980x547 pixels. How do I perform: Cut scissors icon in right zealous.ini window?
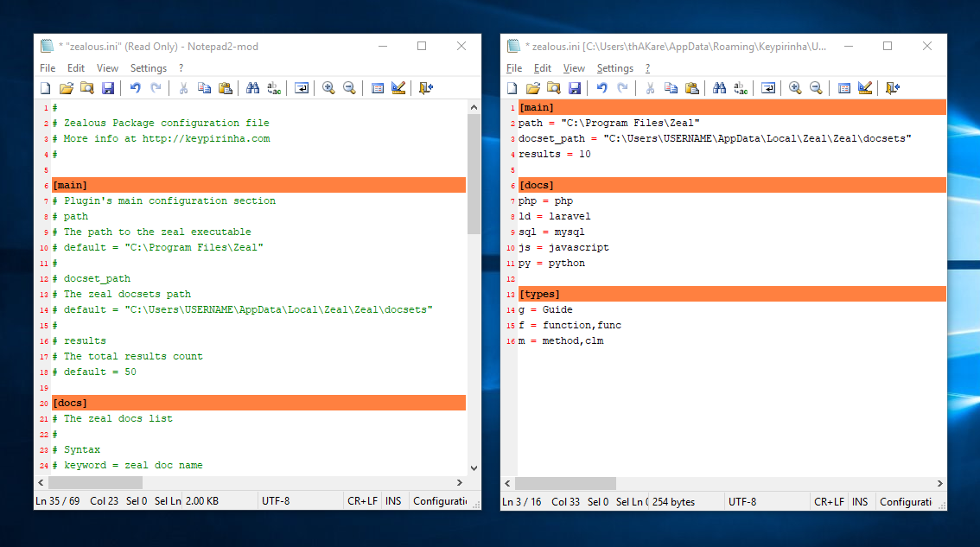click(x=650, y=88)
